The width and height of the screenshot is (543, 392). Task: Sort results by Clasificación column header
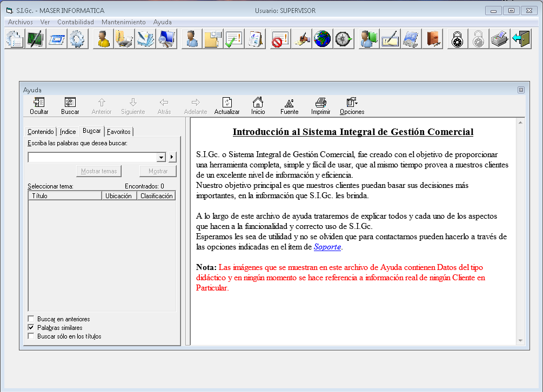point(156,196)
